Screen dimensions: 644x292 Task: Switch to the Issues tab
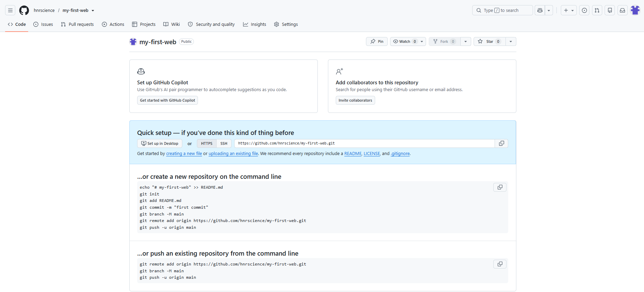point(43,24)
